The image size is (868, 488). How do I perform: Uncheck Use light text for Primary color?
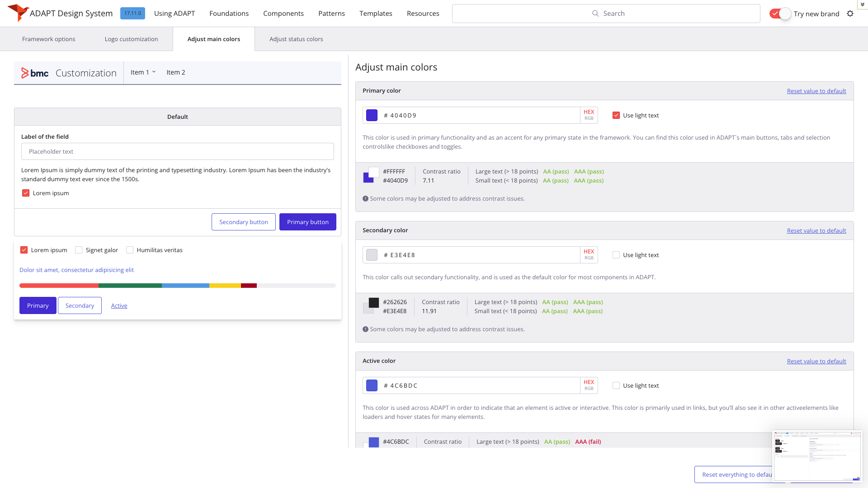616,116
